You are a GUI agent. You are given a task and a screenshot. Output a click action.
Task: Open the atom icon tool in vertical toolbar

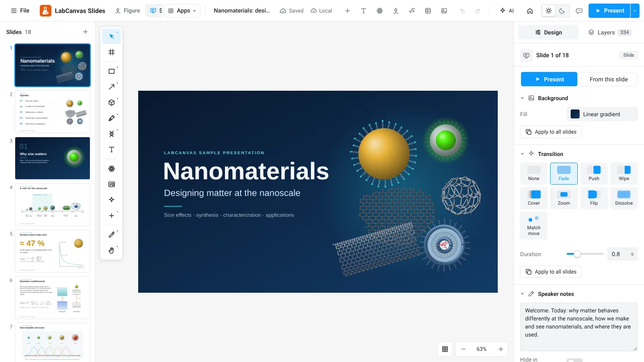pyautogui.click(x=111, y=168)
